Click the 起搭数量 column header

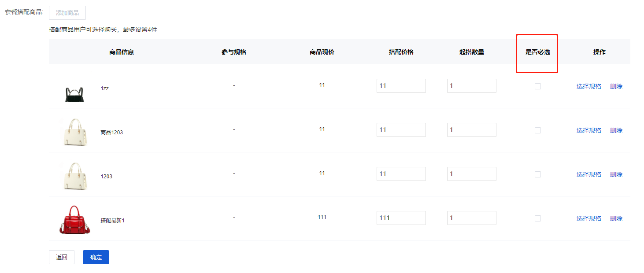tap(472, 52)
